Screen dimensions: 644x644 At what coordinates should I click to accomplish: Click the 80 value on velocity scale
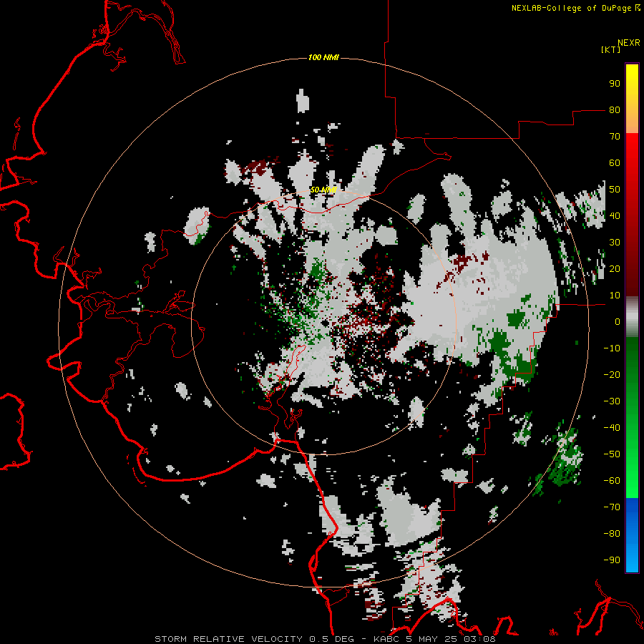(615, 109)
